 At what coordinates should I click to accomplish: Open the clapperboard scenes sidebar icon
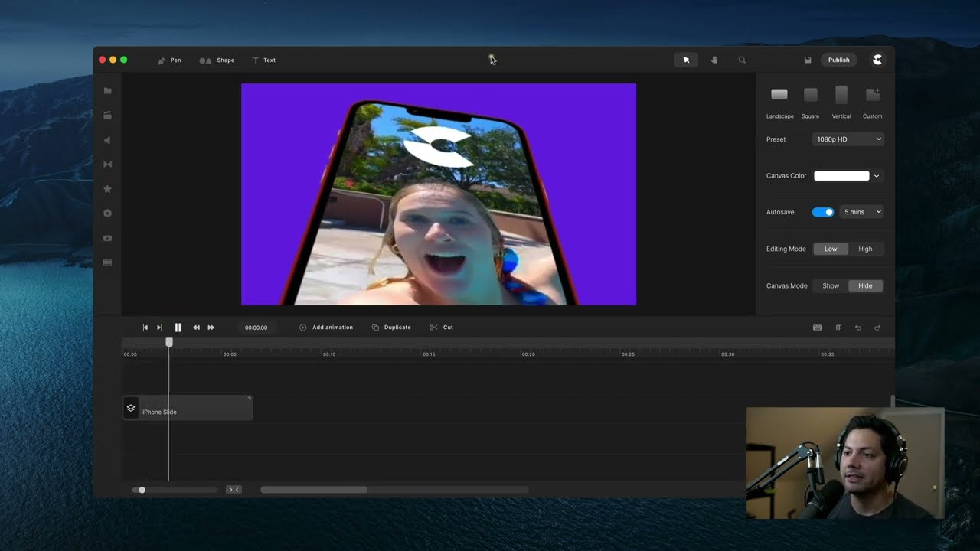pos(107,115)
